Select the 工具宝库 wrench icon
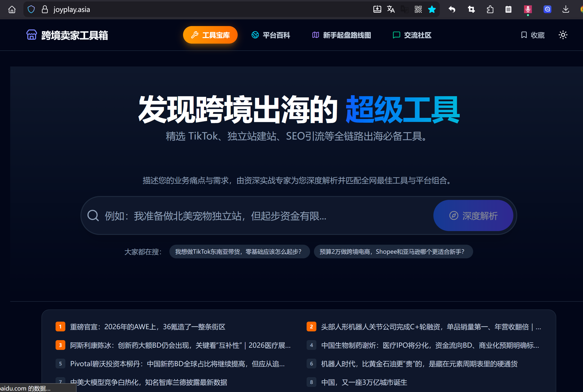 [x=195, y=35]
